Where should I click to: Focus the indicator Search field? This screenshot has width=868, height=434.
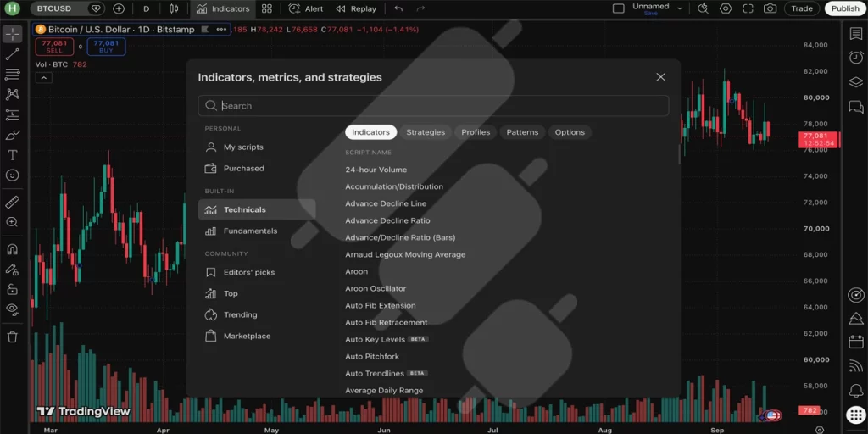point(433,106)
